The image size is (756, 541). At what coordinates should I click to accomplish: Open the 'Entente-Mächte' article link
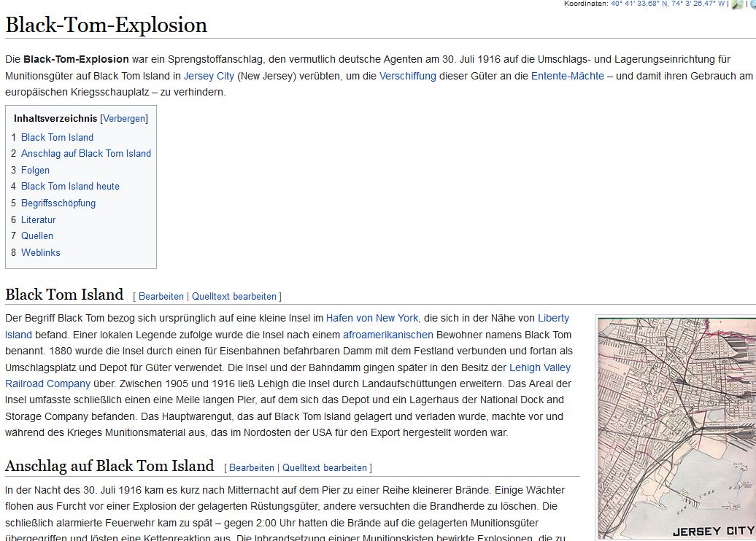[567, 76]
